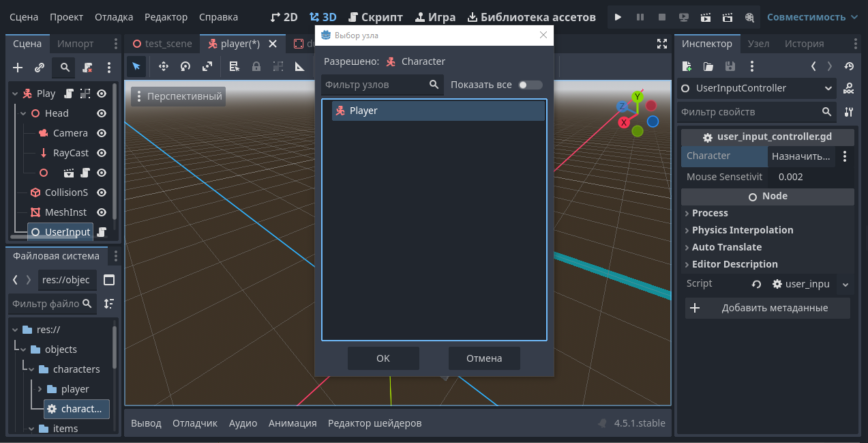Viewport: 868px width, 443px height.
Task: Expand the Physics Interpolation section
Action: coord(743,230)
